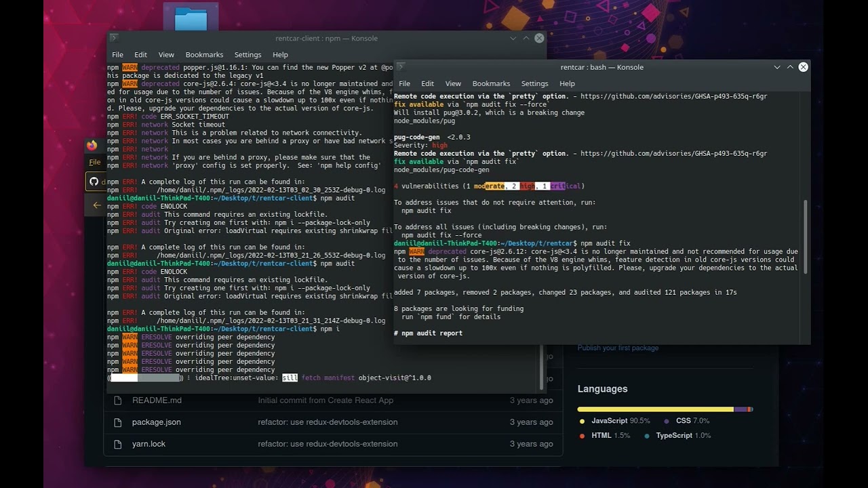This screenshot has height=488, width=868.
Task: Click the blue dot beside TypeScript
Action: 646,436
